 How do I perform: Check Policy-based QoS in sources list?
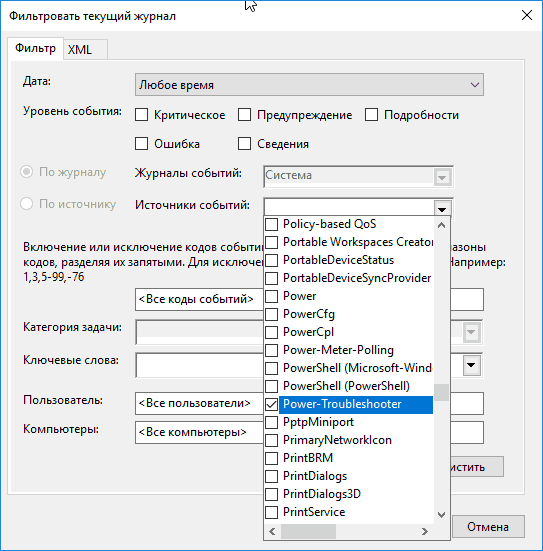pos(271,224)
